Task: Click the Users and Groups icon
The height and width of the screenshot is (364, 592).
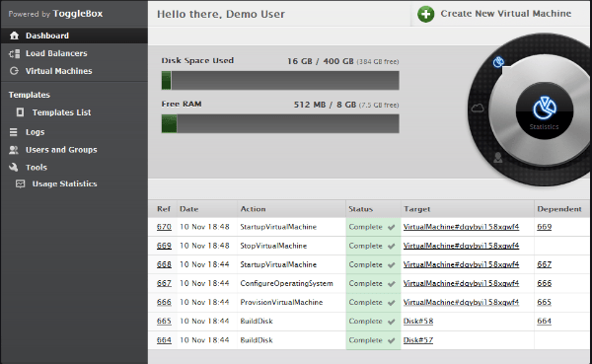Action: (x=14, y=150)
